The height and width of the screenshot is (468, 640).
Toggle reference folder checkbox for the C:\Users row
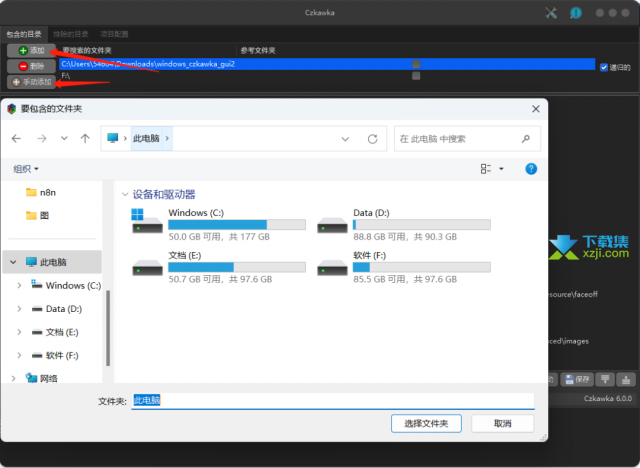pos(416,64)
